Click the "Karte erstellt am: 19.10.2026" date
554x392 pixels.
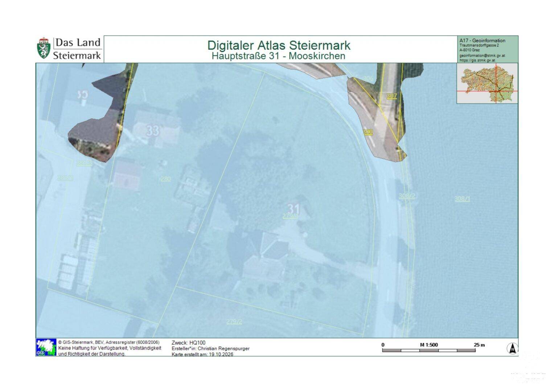[x=202, y=354]
